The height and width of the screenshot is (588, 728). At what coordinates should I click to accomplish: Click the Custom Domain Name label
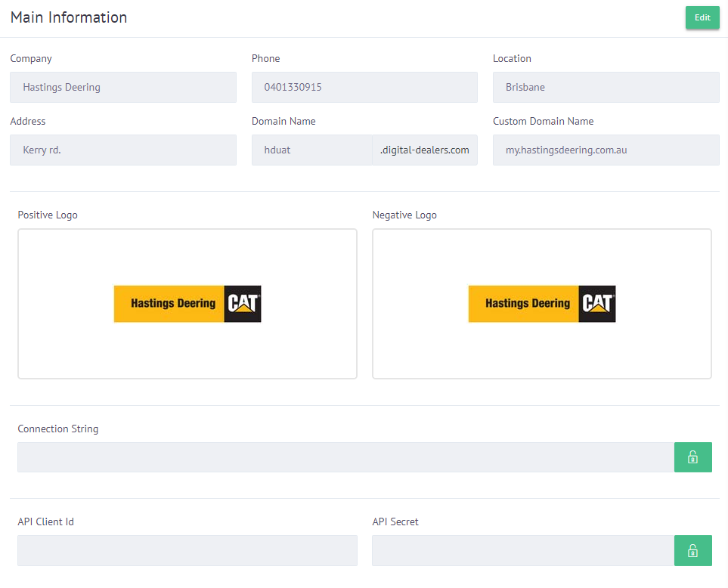[x=543, y=121]
